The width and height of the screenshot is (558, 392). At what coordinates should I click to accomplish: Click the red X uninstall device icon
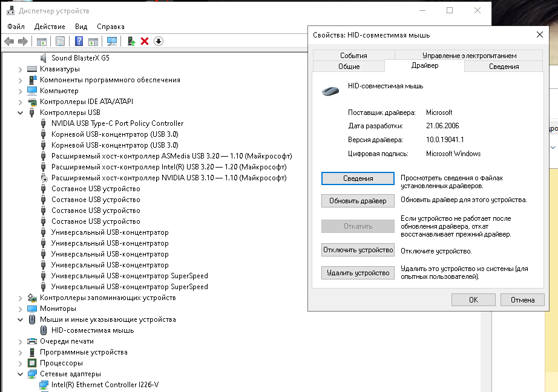(145, 41)
